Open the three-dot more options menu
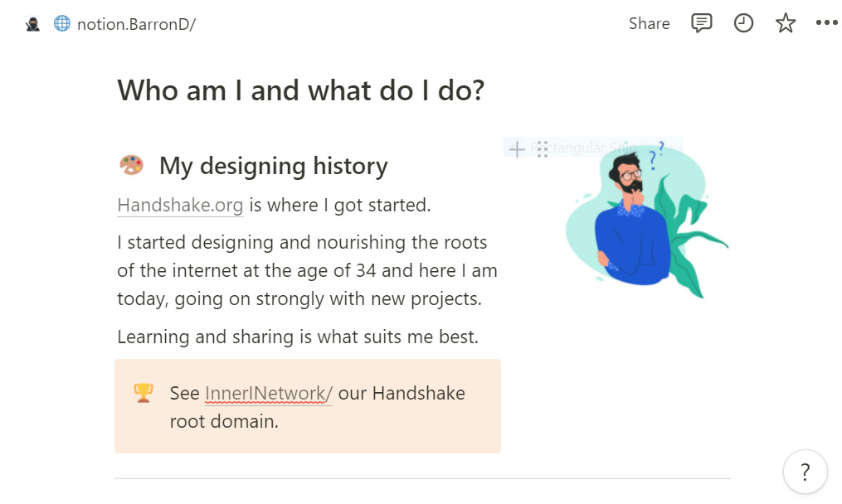The image size is (842, 504). 826,22
